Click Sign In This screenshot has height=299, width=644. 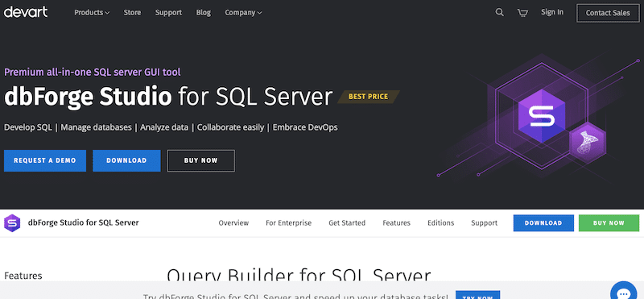pos(552,12)
